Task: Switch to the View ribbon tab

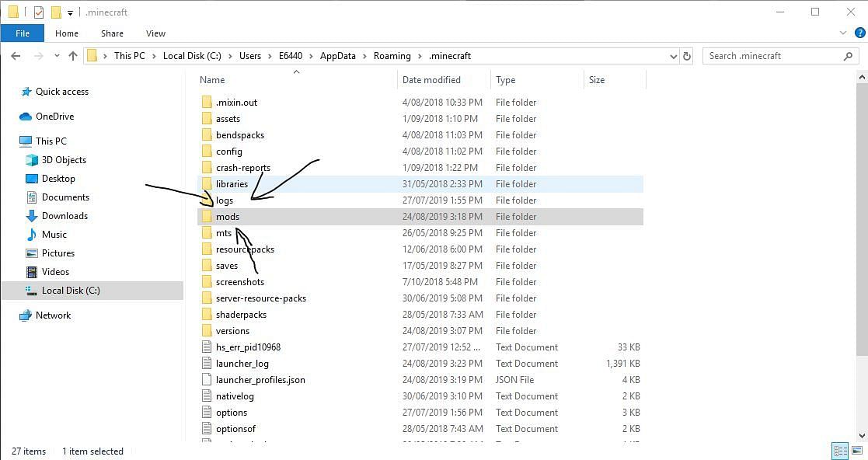Action: pyautogui.click(x=155, y=33)
